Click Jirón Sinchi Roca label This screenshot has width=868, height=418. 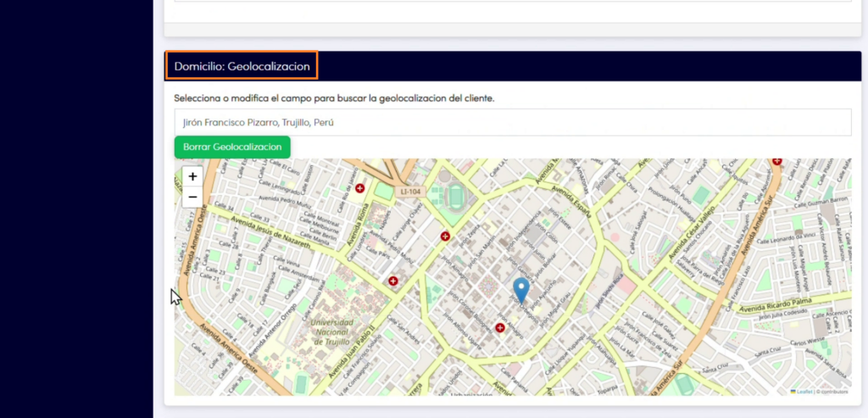click(610, 290)
